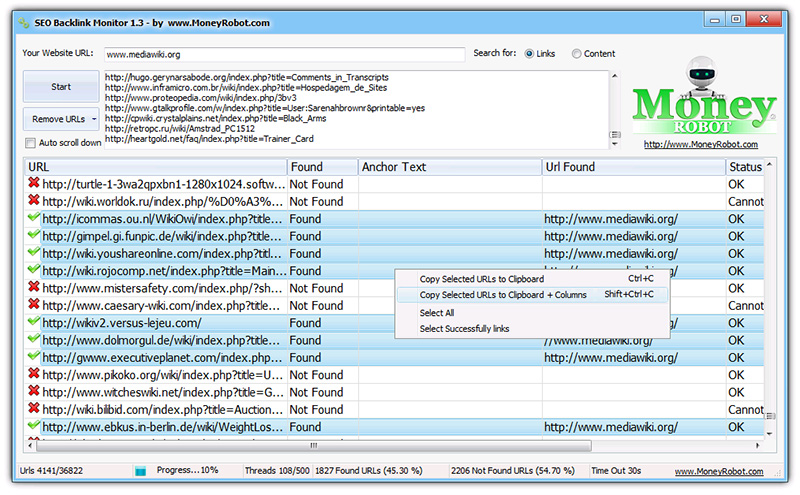The image size is (800, 495).
Task: Click the results table vertical scroll down arrow
Action: click(x=769, y=434)
